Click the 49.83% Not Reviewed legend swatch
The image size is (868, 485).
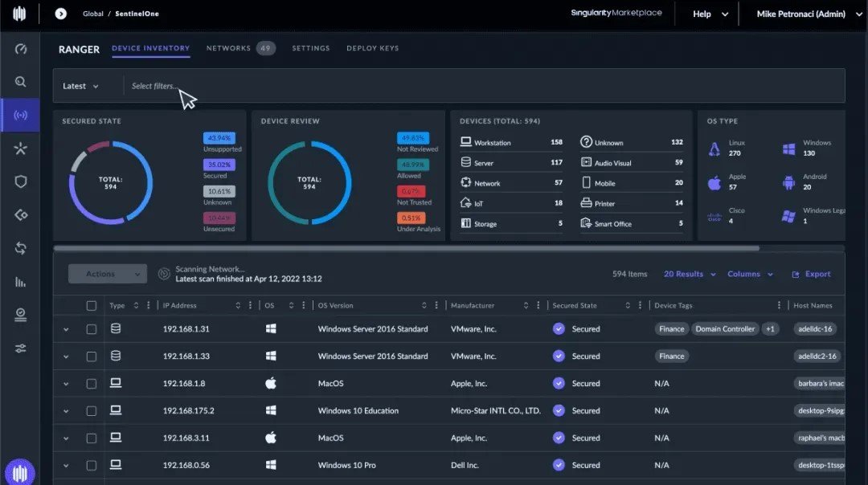[412, 137]
